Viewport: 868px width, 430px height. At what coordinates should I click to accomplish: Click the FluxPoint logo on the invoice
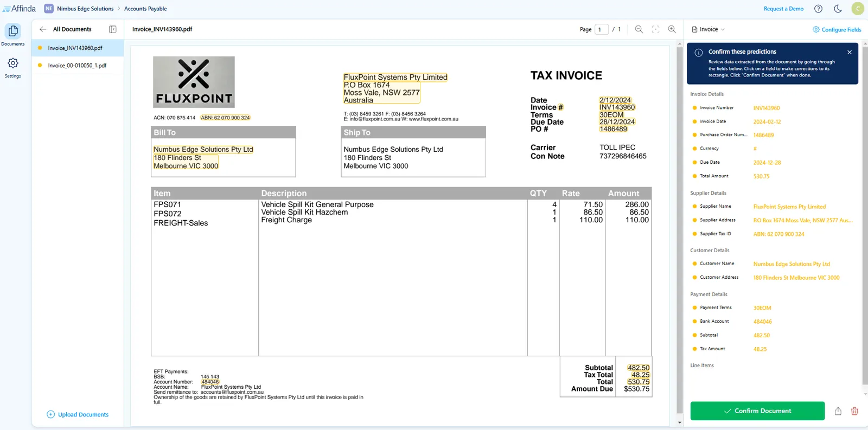point(194,82)
